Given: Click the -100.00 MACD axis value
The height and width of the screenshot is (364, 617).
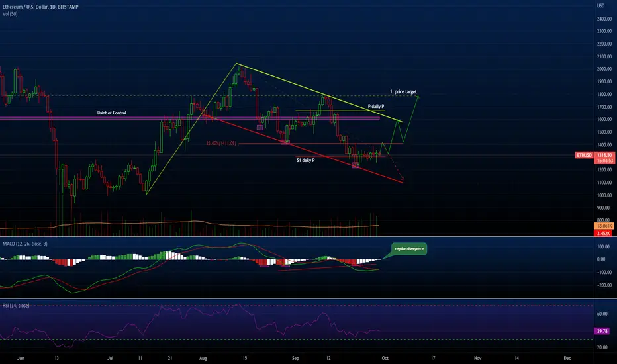Looking at the screenshot, I should (604, 272).
